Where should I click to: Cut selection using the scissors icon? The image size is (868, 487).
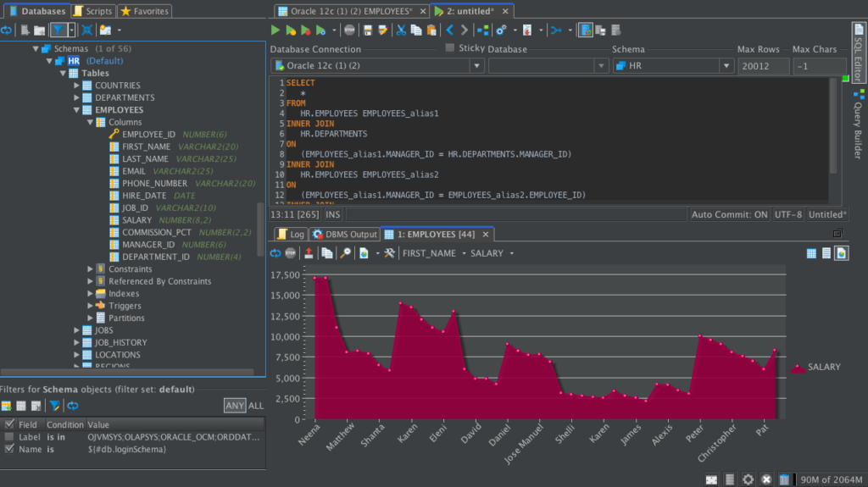[x=401, y=30]
